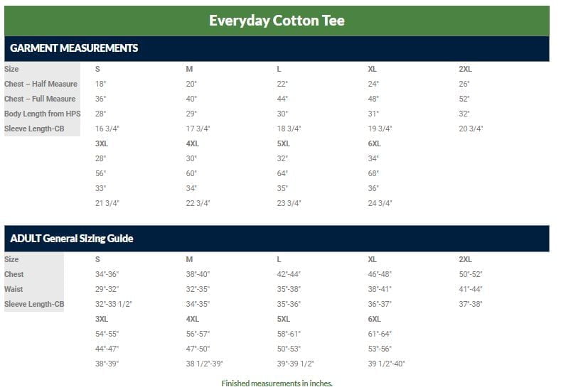The height and width of the screenshot is (392, 561).
Task: Click the Chest – Full Measure row label
Action: tap(40, 99)
